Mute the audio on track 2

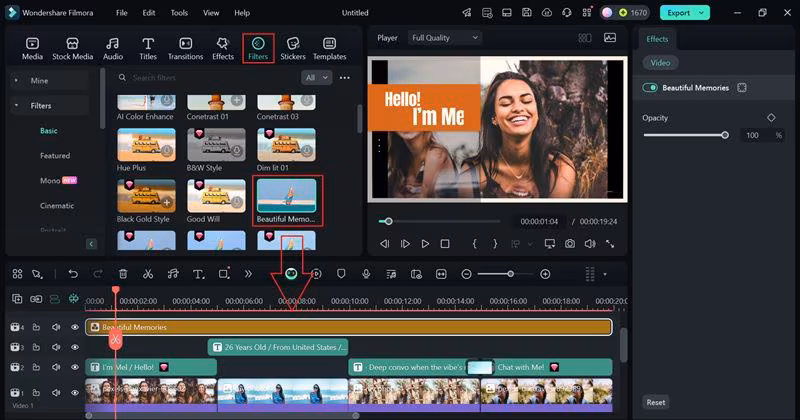point(56,367)
